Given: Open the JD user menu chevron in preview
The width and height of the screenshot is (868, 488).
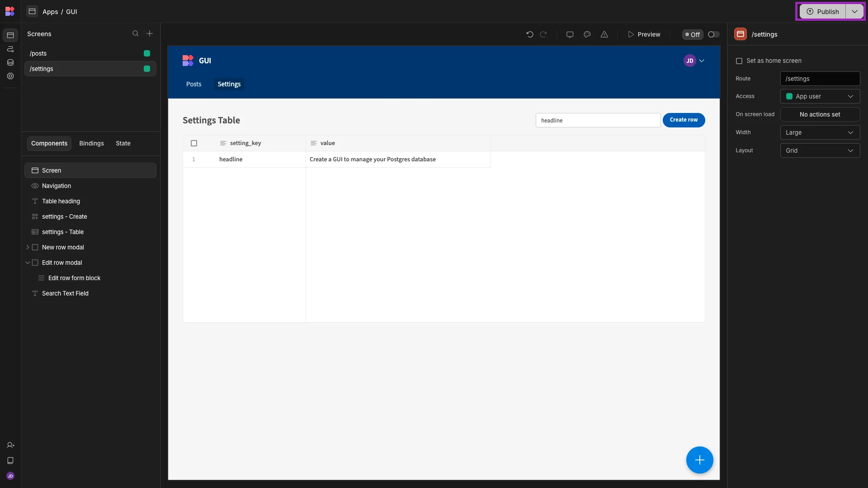Looking at the screenshot, I should 702,61.
